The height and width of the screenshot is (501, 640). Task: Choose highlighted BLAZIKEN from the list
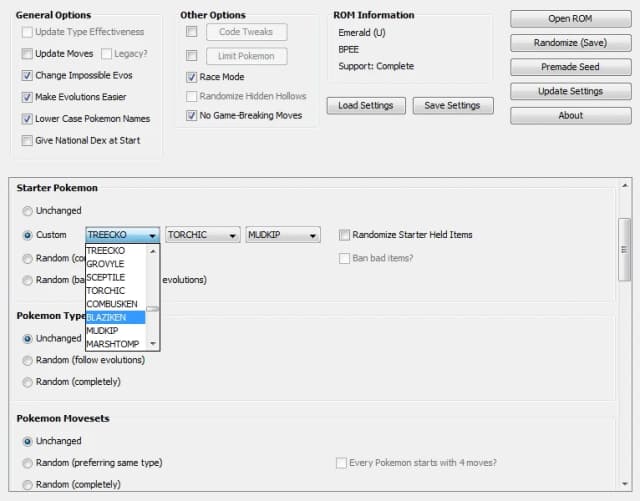coord(116,317)
